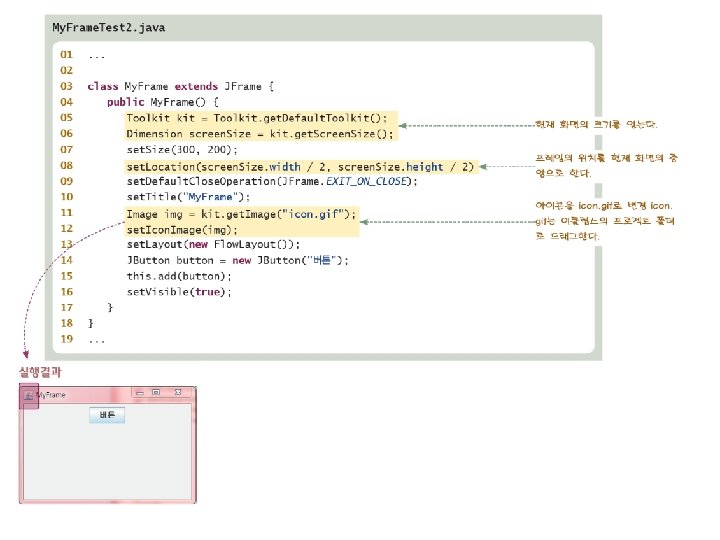Viewport: 720px width, 540px height.
Task: Click line number 10 in the listing
Action: (67, 197)
